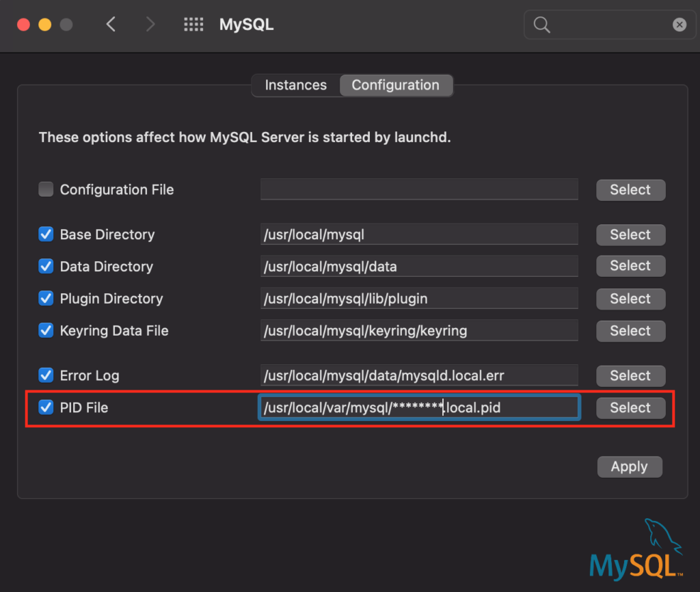Toggle the Data Directory checkbox
The width and height of the screenshot is (700, 592).
click(45, 267)
